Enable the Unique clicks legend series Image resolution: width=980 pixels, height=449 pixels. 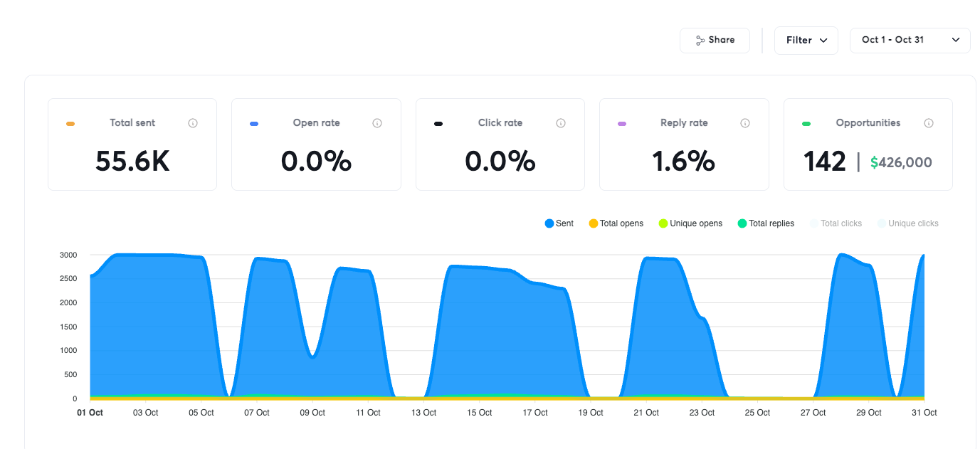(x=907, y=223)
